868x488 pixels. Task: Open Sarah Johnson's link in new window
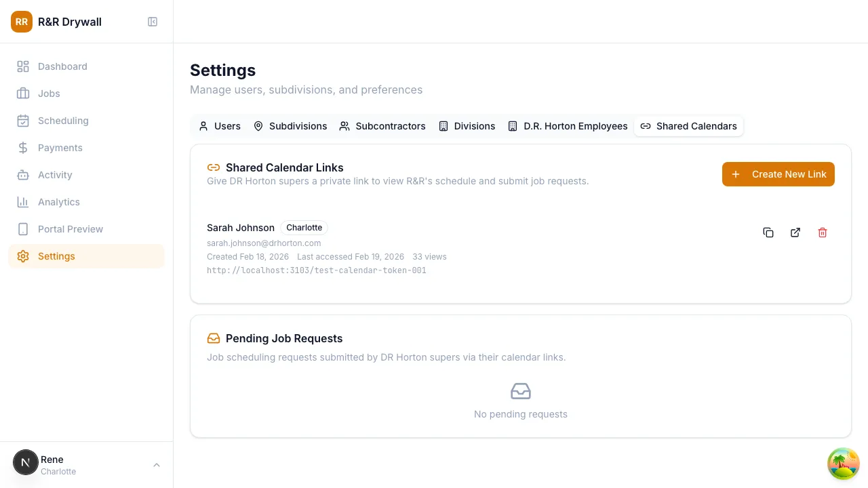(x=795, y=232)
